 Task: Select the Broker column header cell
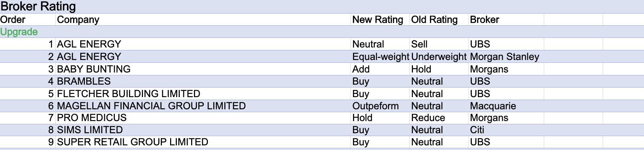[485, 20]
